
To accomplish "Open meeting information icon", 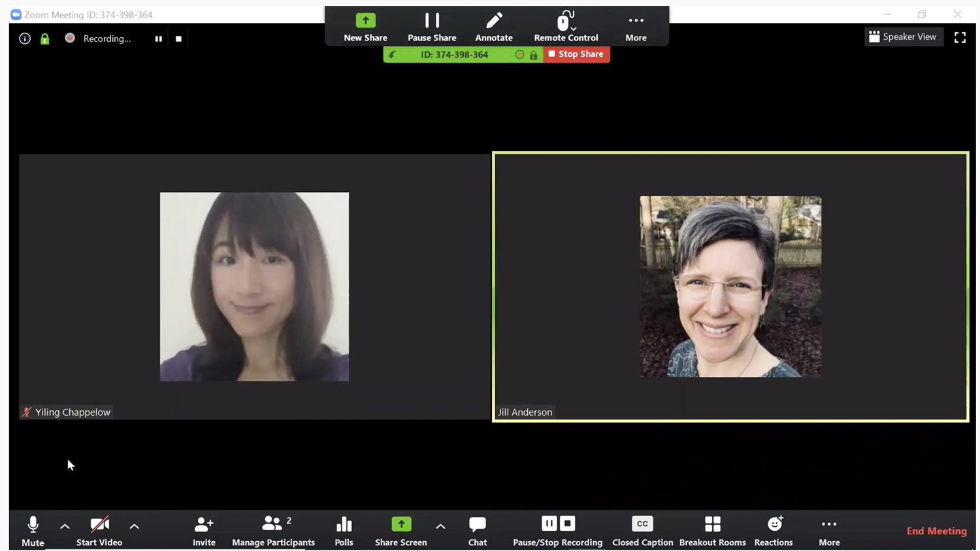I will [x=25, y=39].
